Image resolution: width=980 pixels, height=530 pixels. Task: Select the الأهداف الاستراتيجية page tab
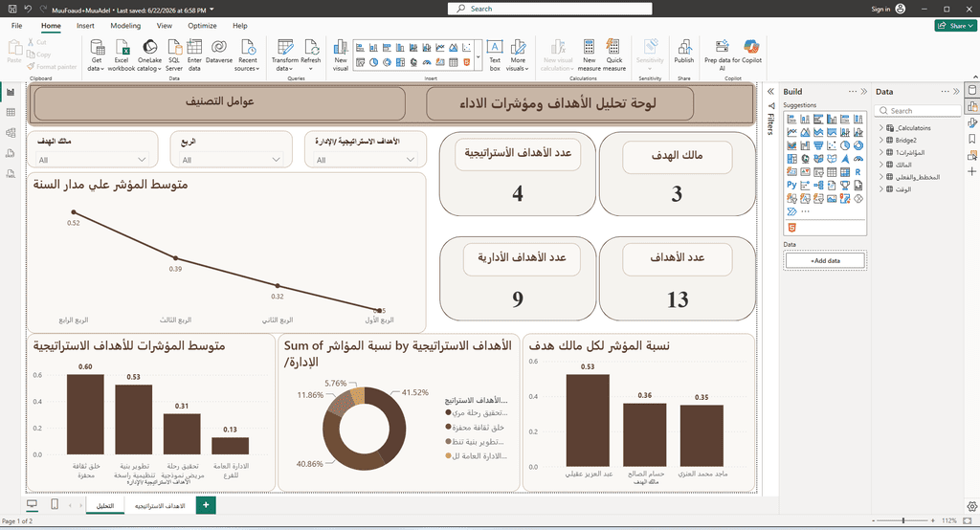(160, 506)
